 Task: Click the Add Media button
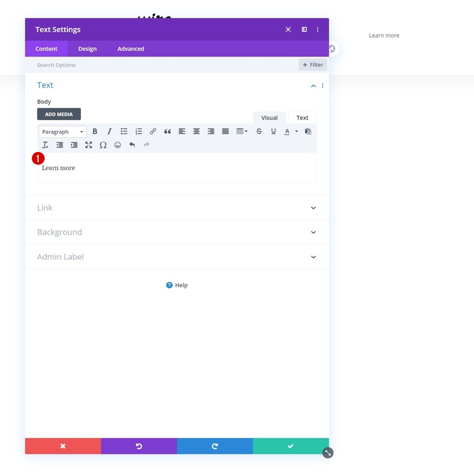(x=59, y=114)
